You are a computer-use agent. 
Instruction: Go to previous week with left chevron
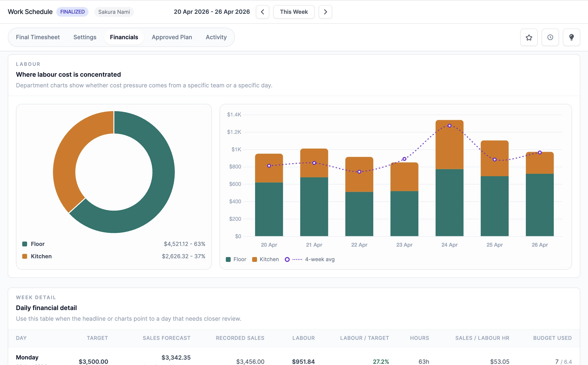tap(262, 12)
